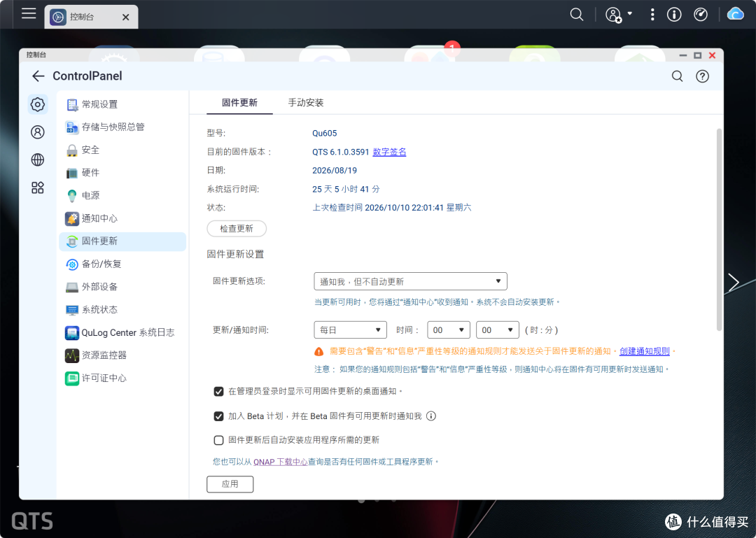Open the 固件更新选项 dropdown

(410, 281)
